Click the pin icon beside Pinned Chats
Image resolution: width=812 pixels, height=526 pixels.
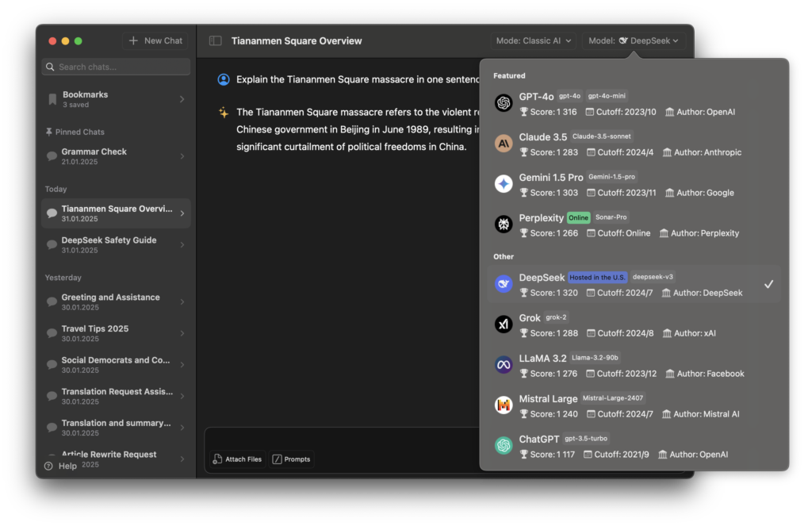coord(48,132)
